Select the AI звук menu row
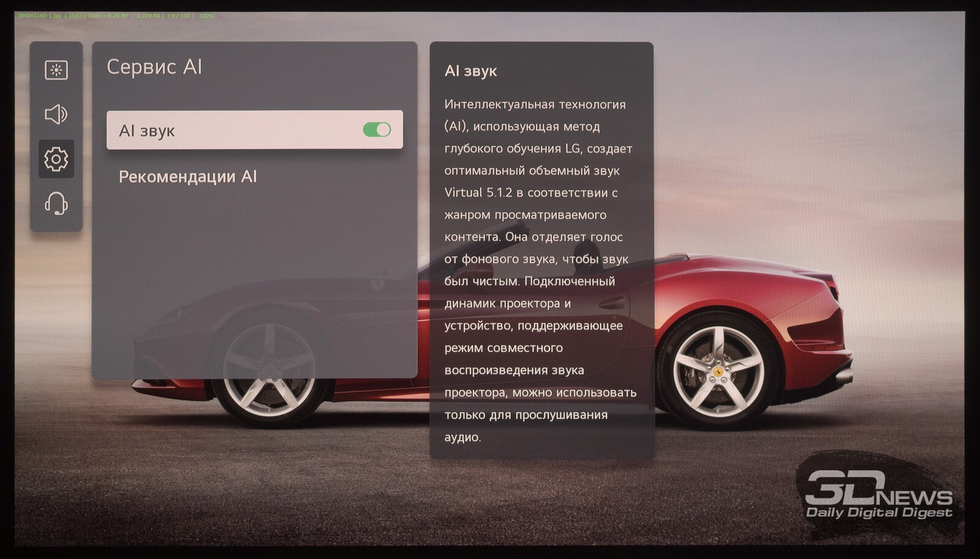The height and width of the screenshot is (559, 980). (x=255, y=130)
